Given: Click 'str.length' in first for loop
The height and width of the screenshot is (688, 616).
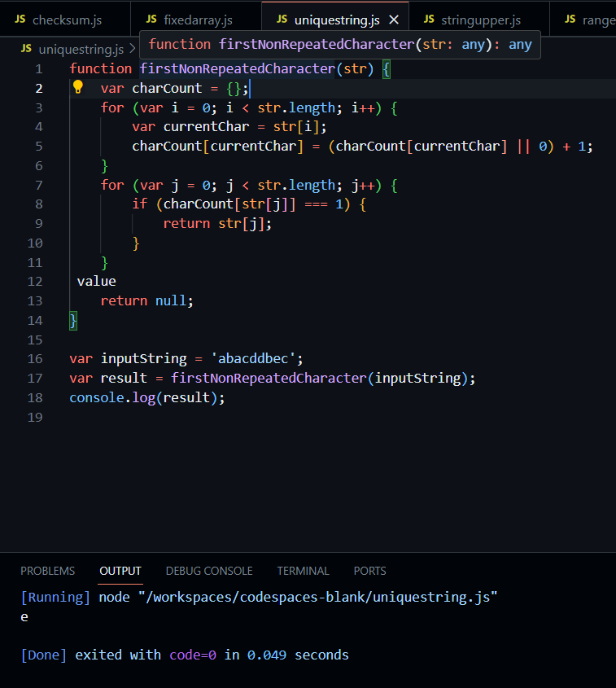Looking at the screenshot, I should click(x=296, y=107).
